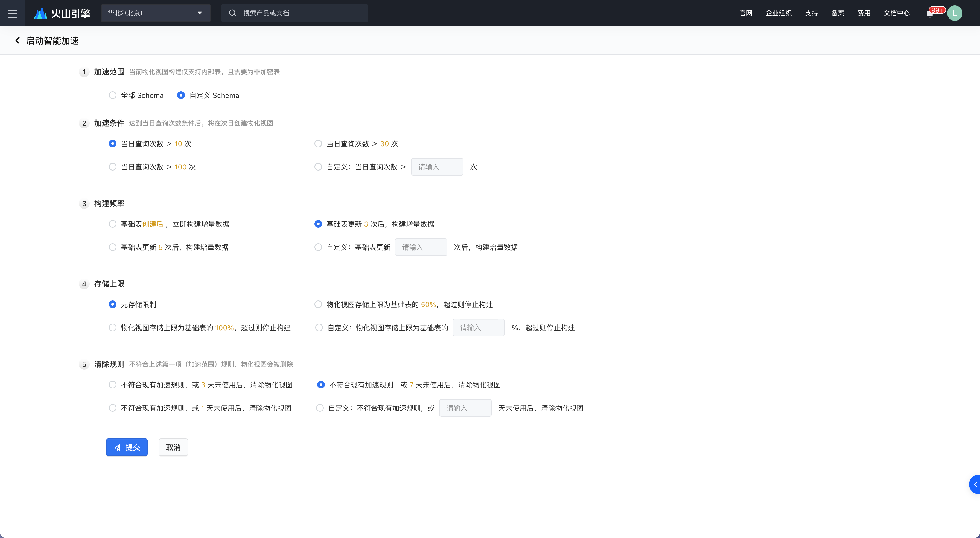
Task: Select 全部 Schema radio option
Action: [x=113, y=95]
